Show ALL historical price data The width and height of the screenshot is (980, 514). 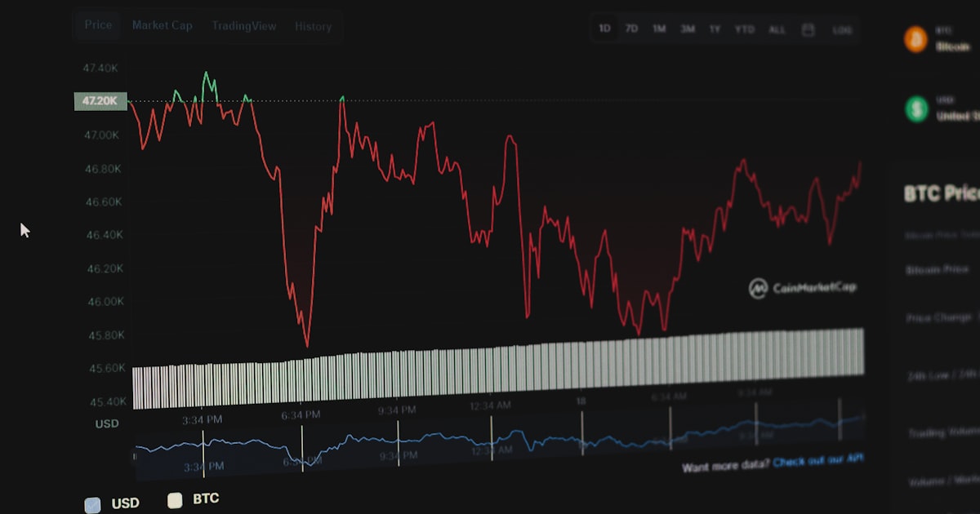tap(777, 29)
